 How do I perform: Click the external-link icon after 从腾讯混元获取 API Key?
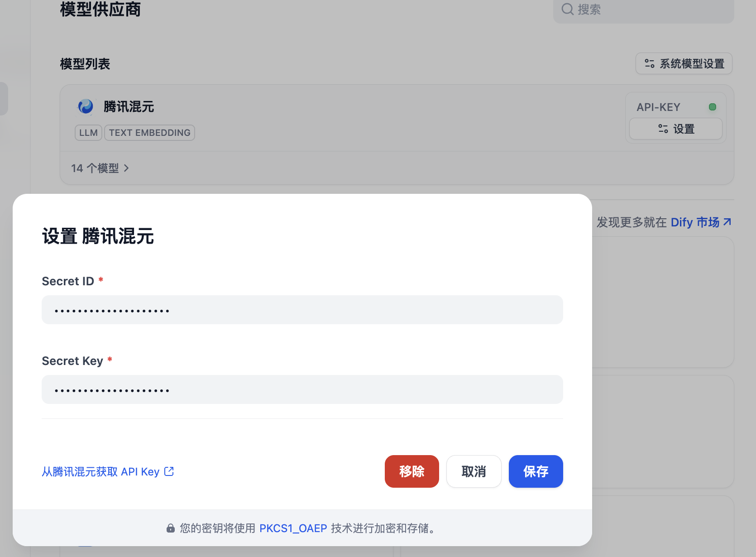coord(169,471)
